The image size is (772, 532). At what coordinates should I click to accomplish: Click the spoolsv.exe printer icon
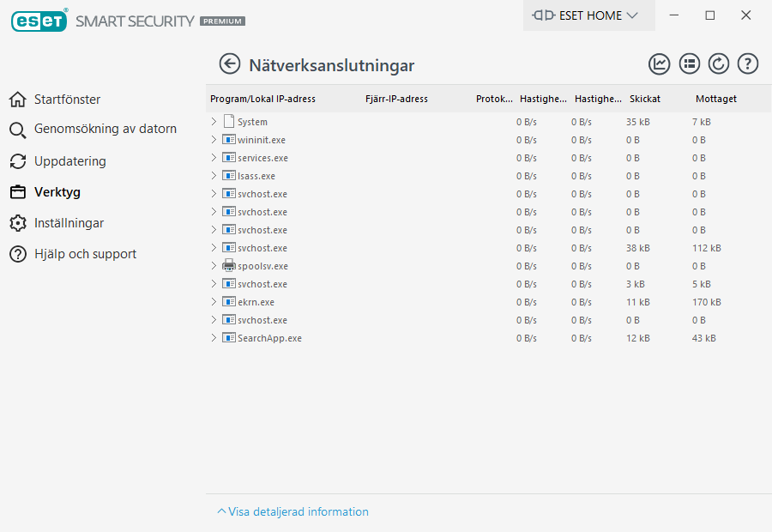click(x=228, y=266)
